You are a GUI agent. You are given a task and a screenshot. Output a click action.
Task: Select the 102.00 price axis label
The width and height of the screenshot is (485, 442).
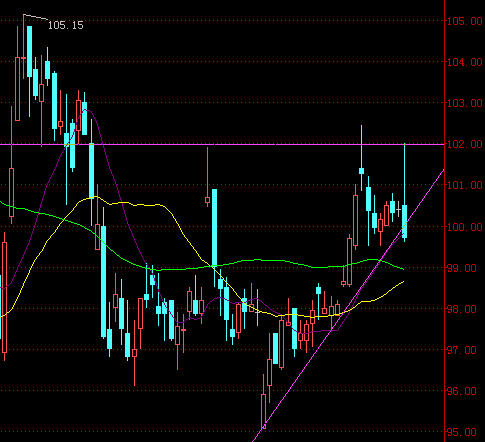[x=464, y=144]
